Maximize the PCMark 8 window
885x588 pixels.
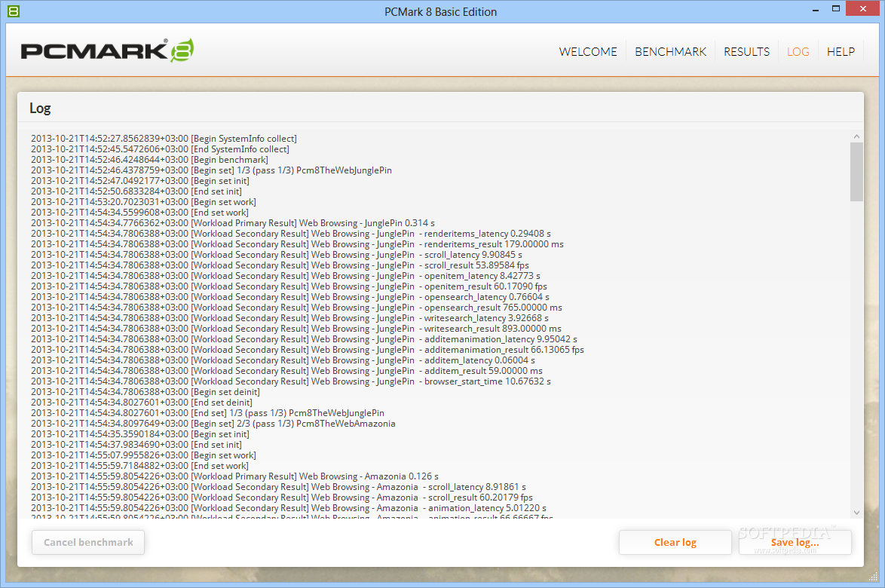[836, 8]
